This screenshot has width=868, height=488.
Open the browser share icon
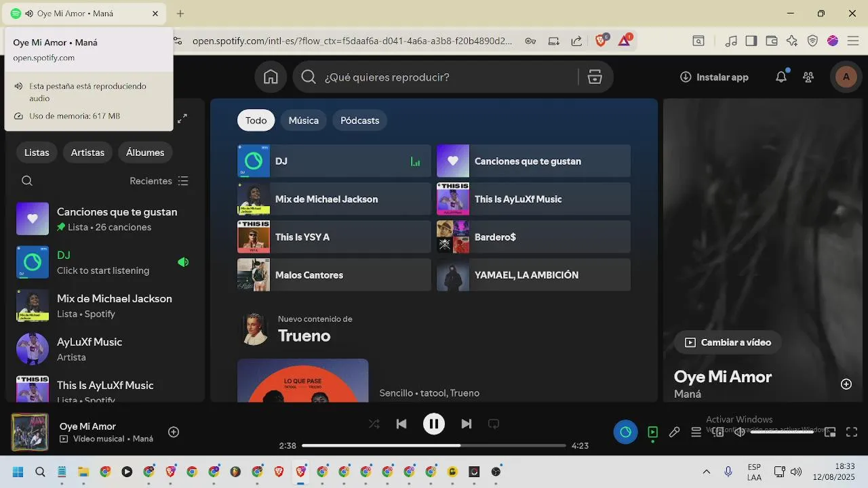coord(576,41)
